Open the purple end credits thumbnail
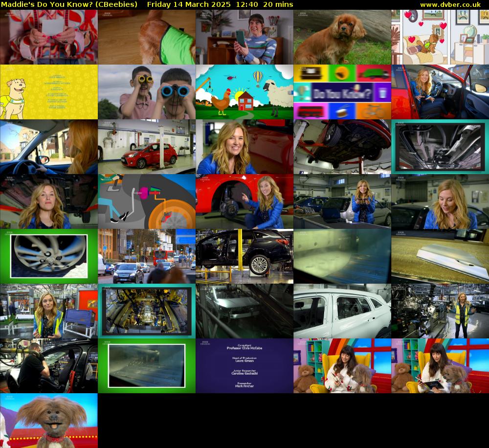Screen dimensions: 489x448 [244, 366]
